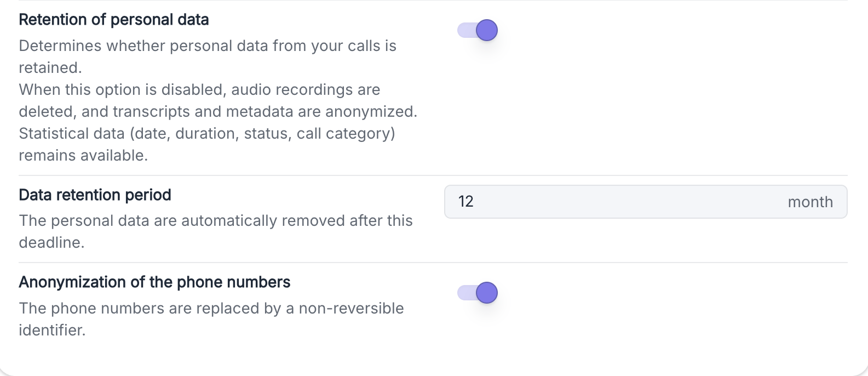868x376 pixels.
Task: Focus the Data retention period input field
Action: click(646, 202)
